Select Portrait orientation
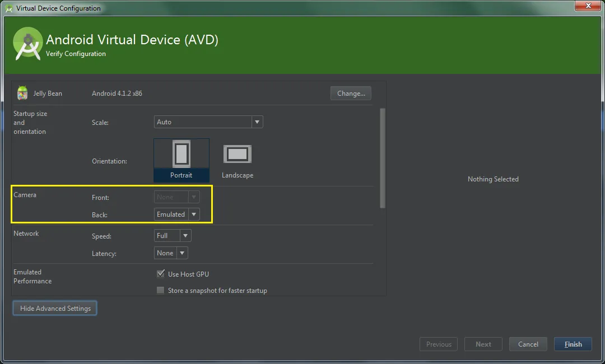Image resolution: width=605 pixels, height=364 pixels. (182, 160)
